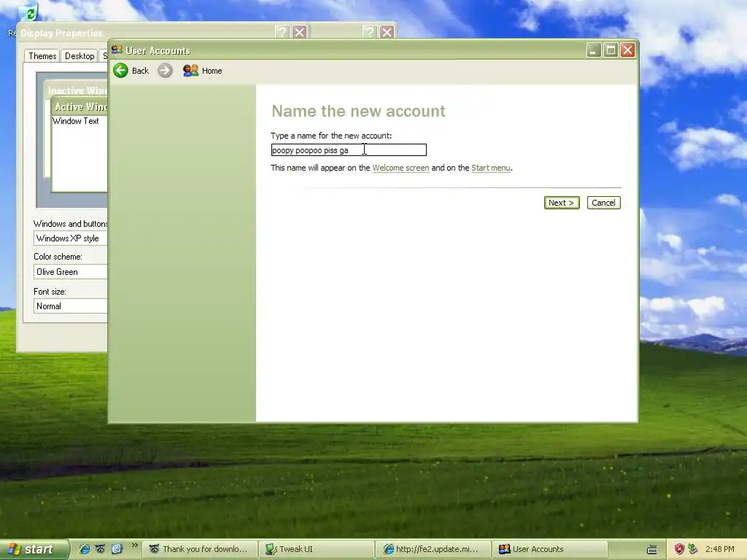
Task: Click the raccoon icon in Quick Launch
Action: click(101, 549)
